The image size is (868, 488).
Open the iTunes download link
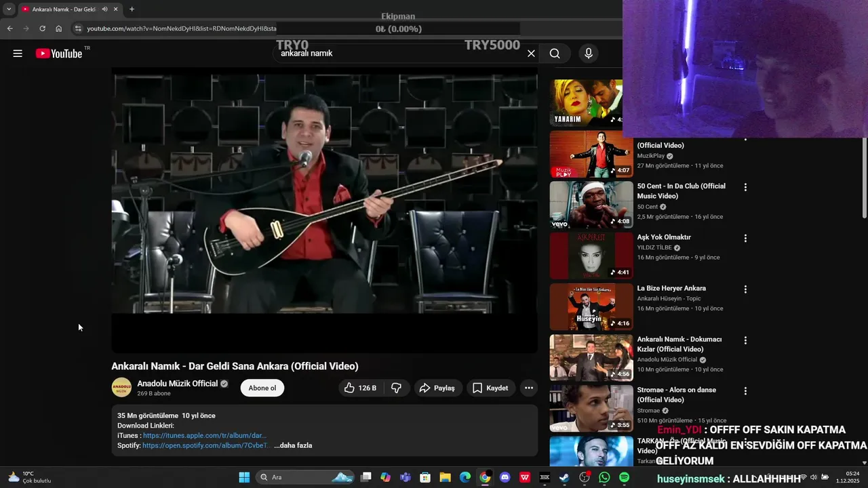pyautogui.click(x=205, y=435)
